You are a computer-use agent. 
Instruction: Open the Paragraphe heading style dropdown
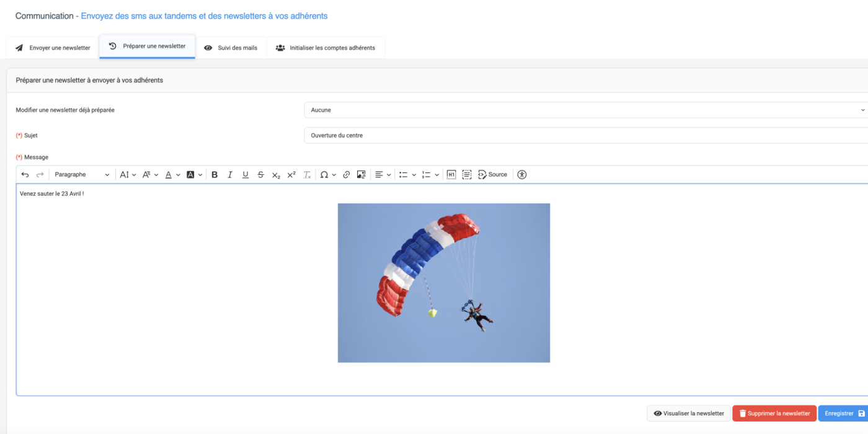coord(82,175)
